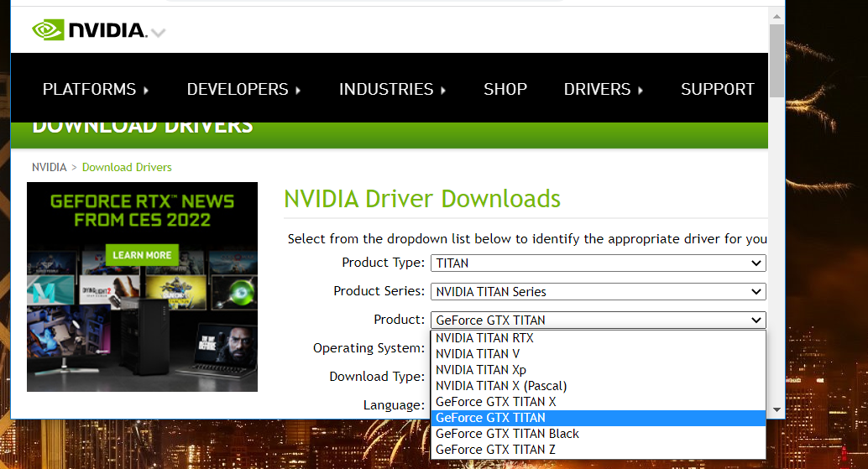This screenshot has width=868, height=469.
Task: Collapse the Product dropdown showing GeForce GTX TITAN
Action: pos(599,320)
